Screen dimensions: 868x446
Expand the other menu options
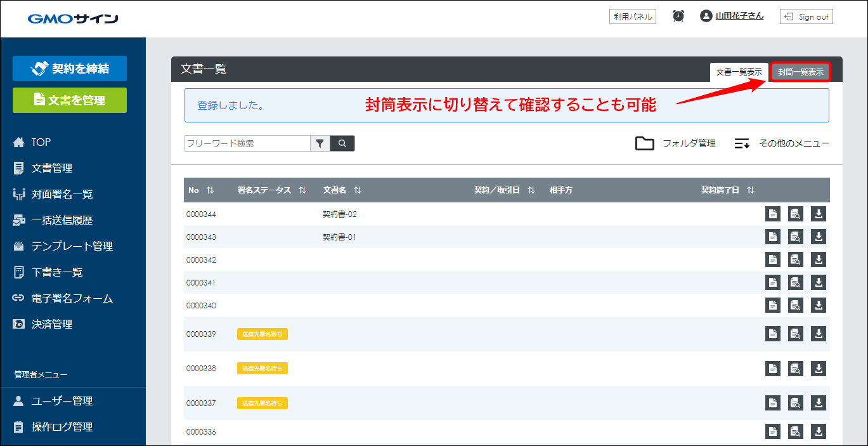click(782, 143)
